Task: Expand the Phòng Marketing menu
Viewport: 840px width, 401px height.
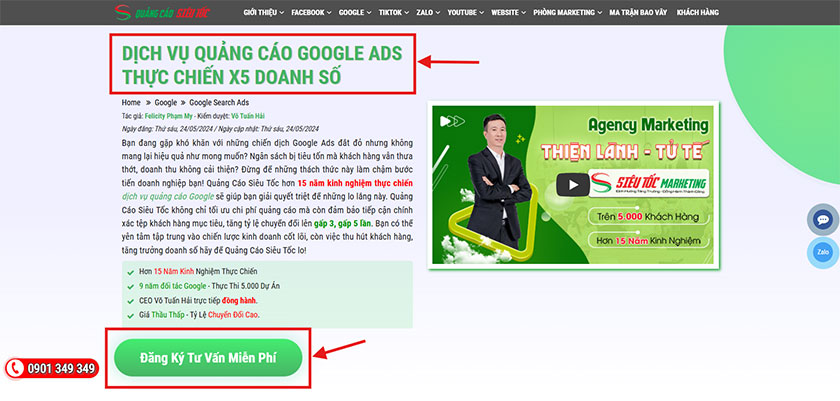Action: pyautogui.click(x=568, y=12)
